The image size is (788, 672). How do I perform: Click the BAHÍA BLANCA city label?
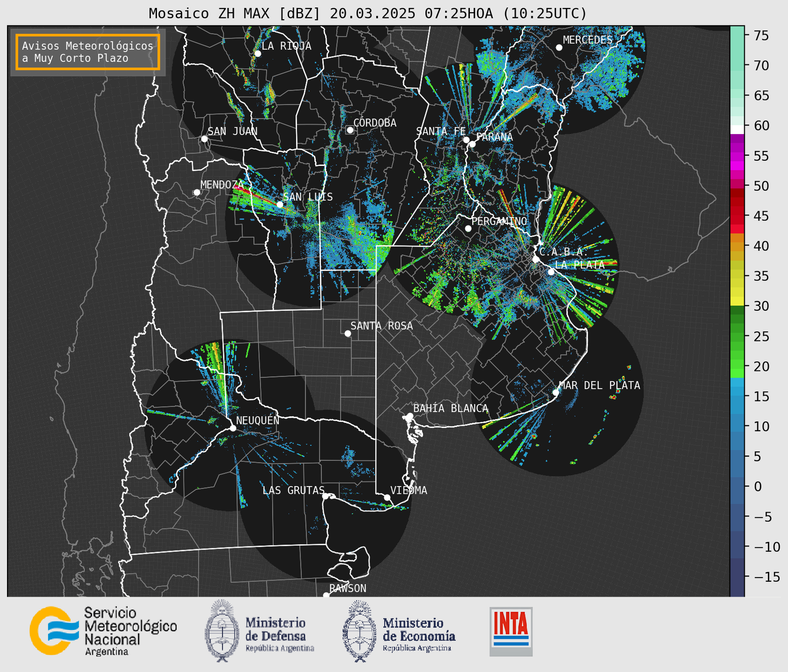[x=451, y=408]
